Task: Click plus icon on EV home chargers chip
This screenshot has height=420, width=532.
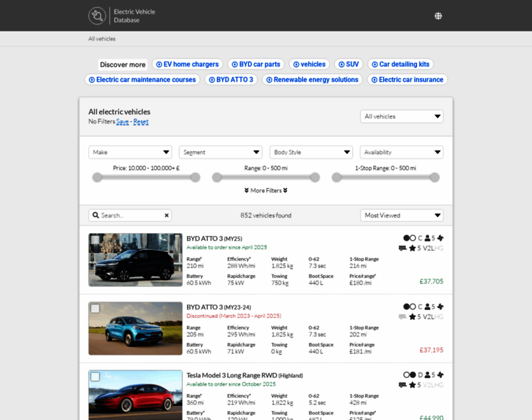Action: pyautogui.click(x=159, y=64)
